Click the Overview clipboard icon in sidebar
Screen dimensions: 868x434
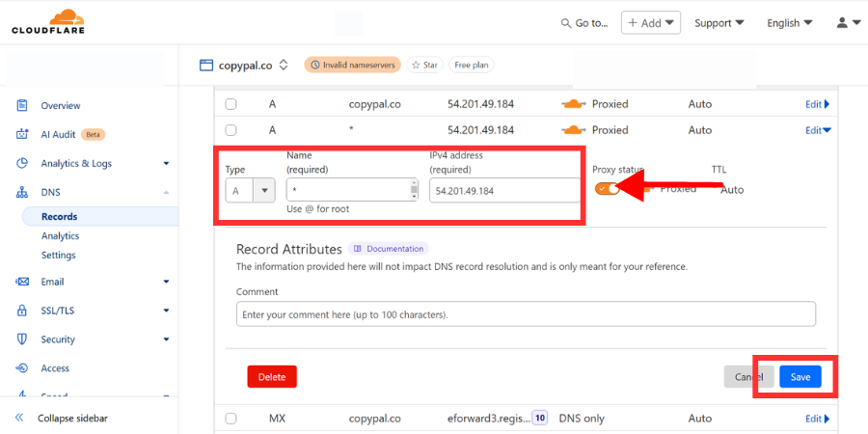point(22,105)
